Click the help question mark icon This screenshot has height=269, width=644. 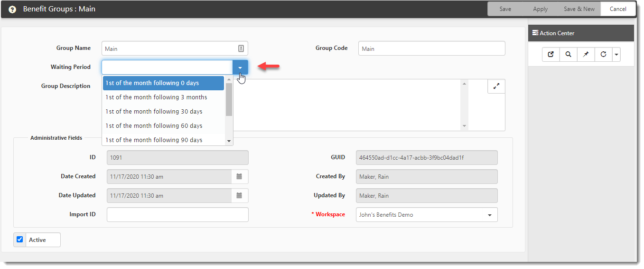click(12, 10)
